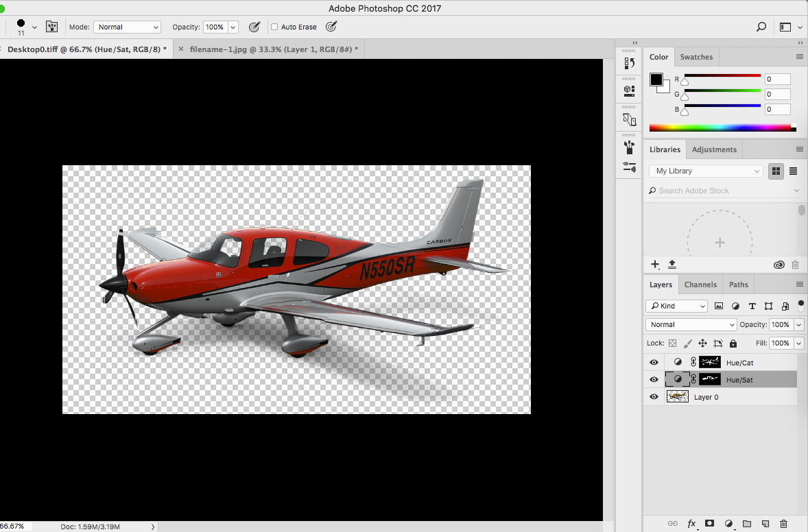This screenshot has width=808, height=532.
Task: Click the add layer mask icon
Action: pos(709,524)
